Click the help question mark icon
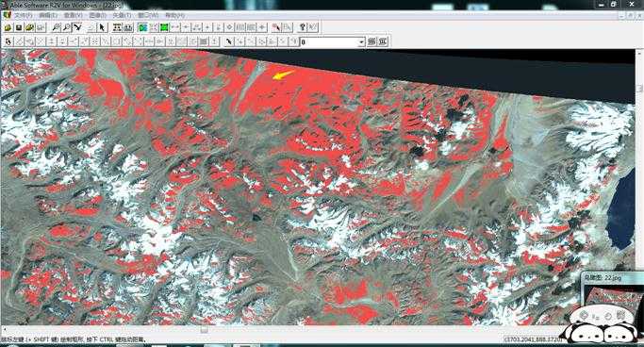 (303, 27)
